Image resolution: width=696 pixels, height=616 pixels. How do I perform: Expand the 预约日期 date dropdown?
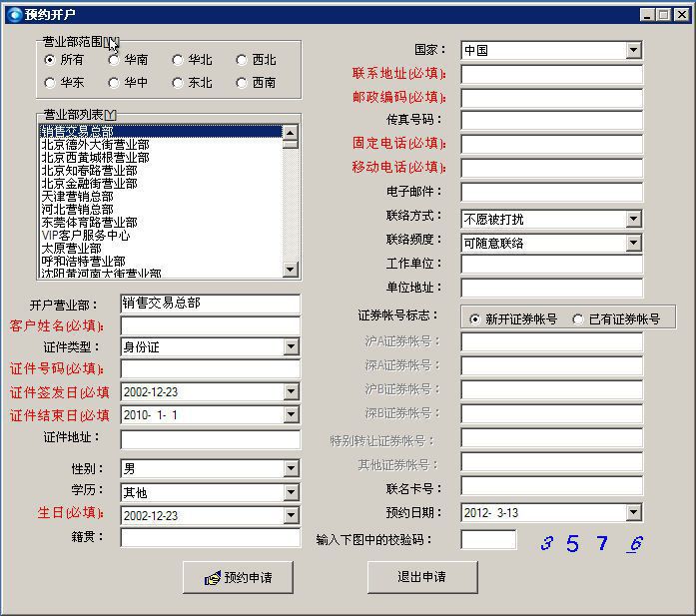click(x=634, y=512)
